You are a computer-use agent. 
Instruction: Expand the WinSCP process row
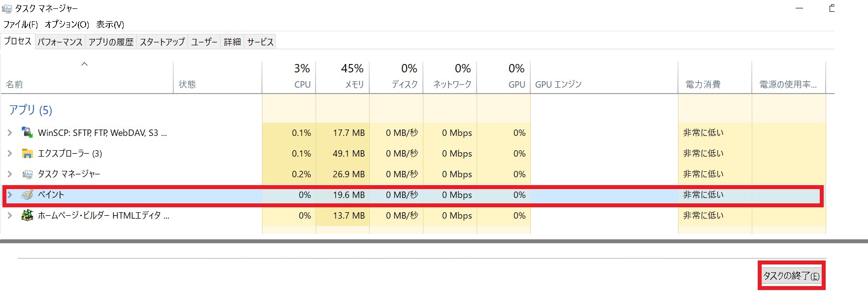point(9,132)
